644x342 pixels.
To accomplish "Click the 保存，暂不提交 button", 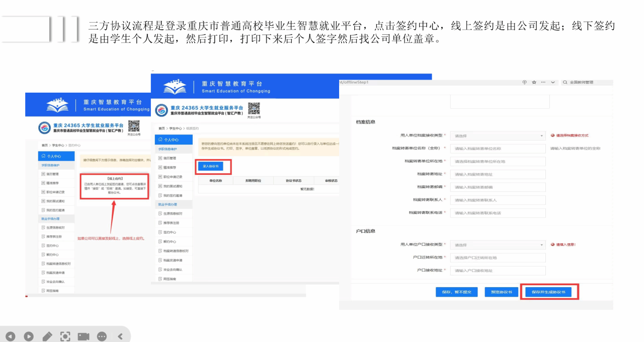I will coord(456,292).
